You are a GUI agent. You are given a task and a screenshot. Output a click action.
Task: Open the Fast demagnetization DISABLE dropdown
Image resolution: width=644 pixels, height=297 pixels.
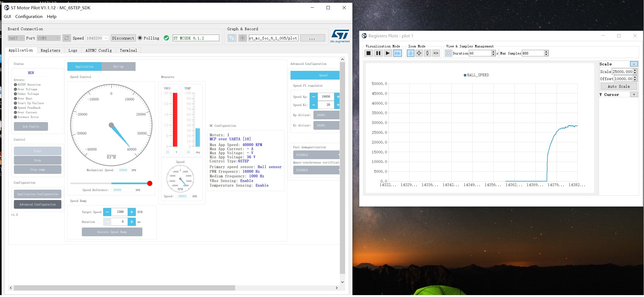[x=316, y=155]
